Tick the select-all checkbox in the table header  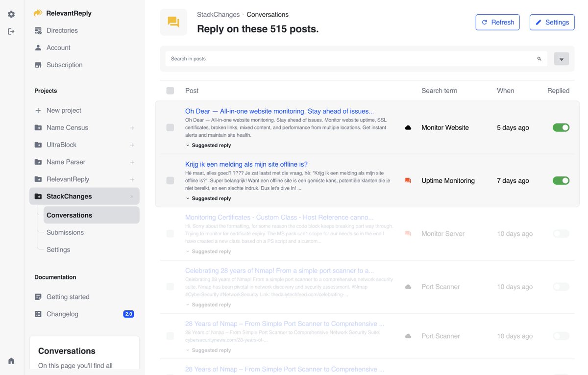170,91
